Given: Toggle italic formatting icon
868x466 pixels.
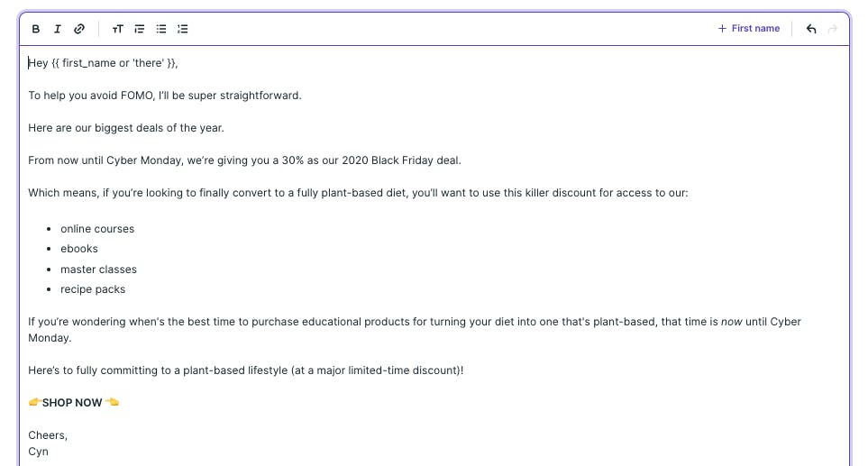Looking at the screenshot, I should tap(57, 29).
